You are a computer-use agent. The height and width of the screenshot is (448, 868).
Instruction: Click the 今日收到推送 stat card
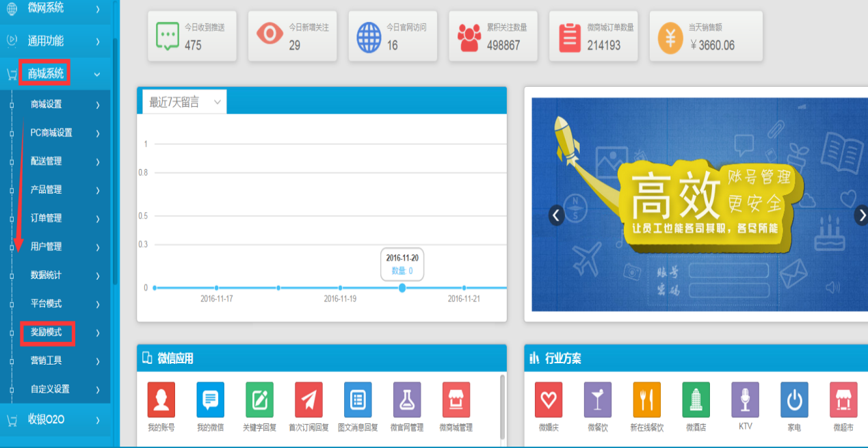(192, 36)
